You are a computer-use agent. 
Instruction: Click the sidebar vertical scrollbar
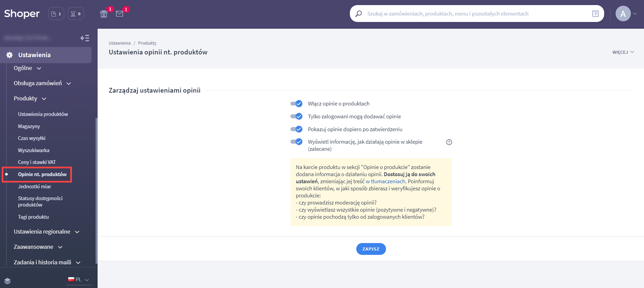[97, 191]
